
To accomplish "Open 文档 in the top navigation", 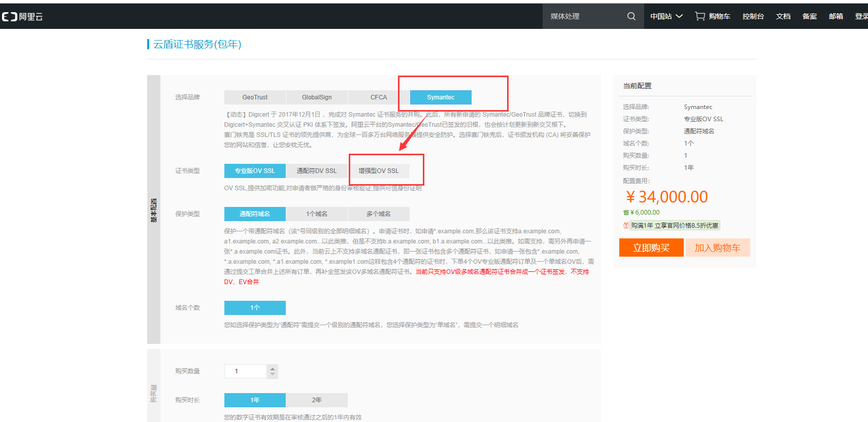I will click(x=783, y=16).
